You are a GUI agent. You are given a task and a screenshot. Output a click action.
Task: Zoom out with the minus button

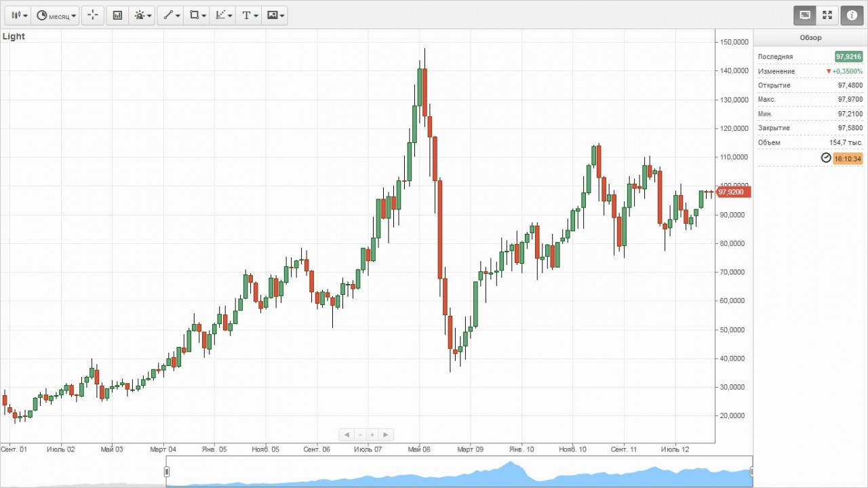click(x=360, y=434)
